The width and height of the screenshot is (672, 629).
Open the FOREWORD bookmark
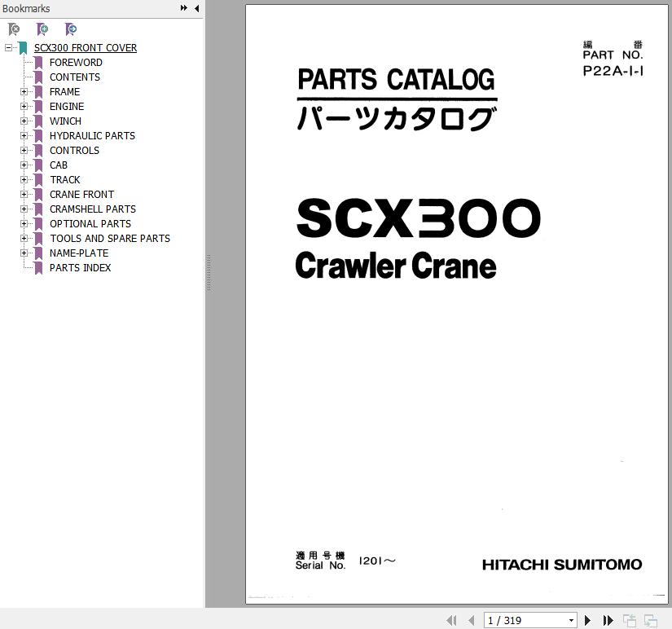point(76,63)
